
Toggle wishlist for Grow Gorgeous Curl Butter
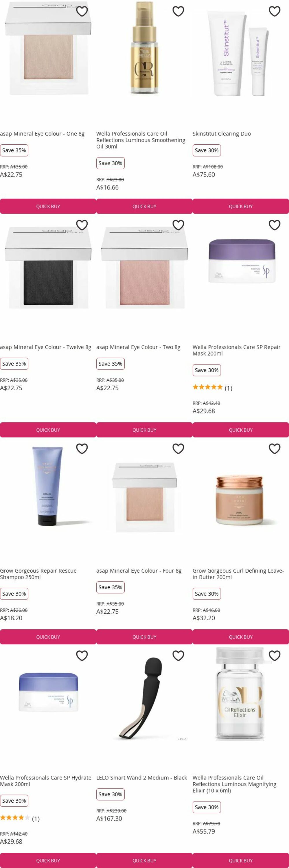pyautogui.click(x=275, y=448)
